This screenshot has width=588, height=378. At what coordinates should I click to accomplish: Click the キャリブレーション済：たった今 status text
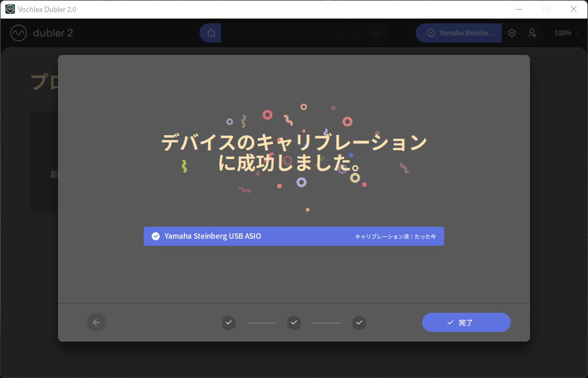pyautogui.click(x=395, y=237)
